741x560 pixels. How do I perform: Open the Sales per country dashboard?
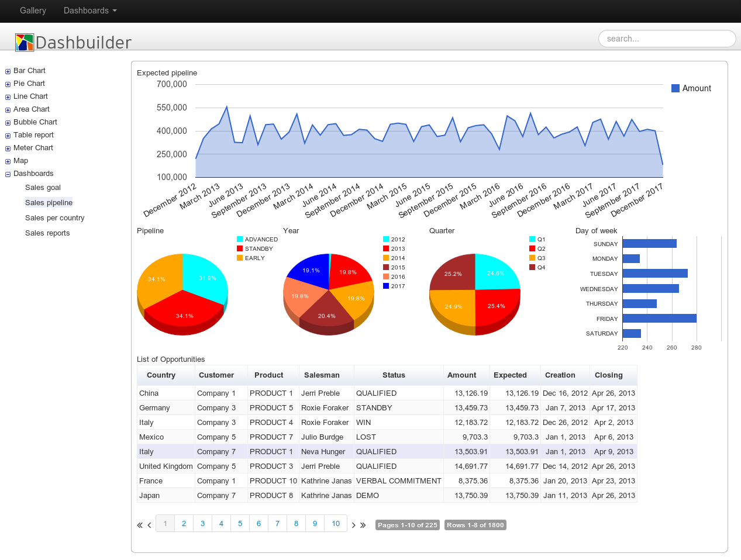coord(55,218)
